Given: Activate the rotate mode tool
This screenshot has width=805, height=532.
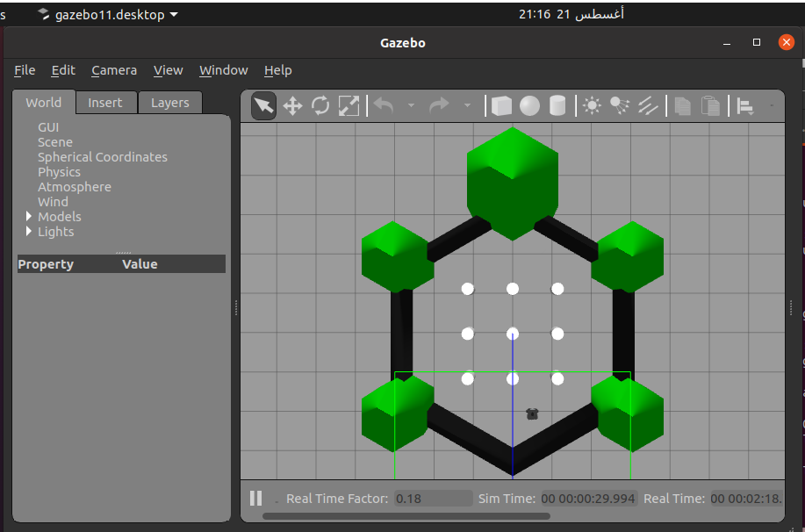Looking at the screenshot, I should [320, 105].
